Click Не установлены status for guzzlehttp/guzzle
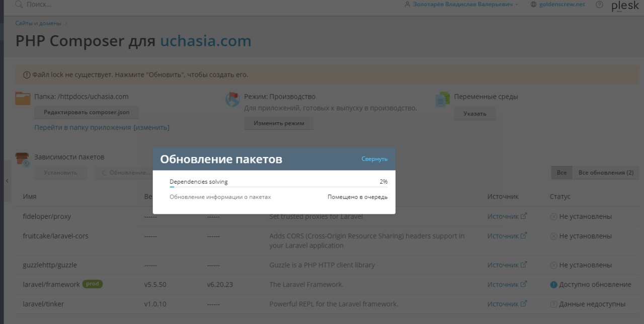 585,265
